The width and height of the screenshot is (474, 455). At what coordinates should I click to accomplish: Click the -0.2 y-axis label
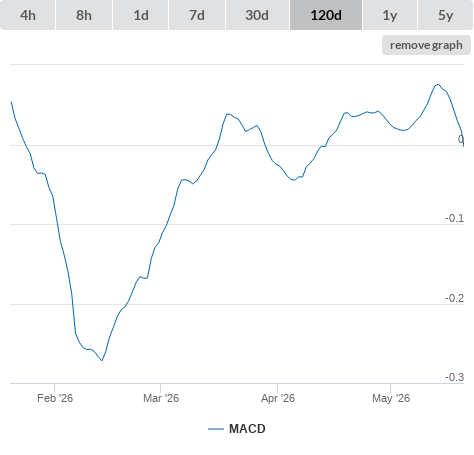pyautogui.click(x=454, y=298)
